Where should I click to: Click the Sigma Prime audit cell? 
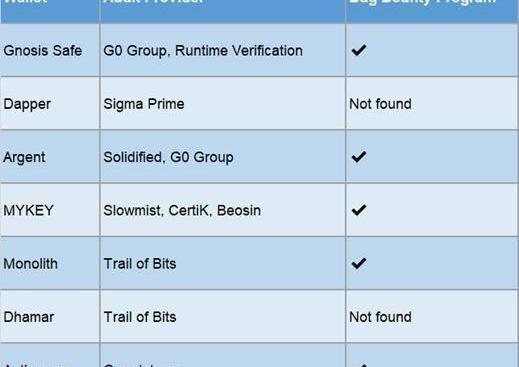[223, 104]
